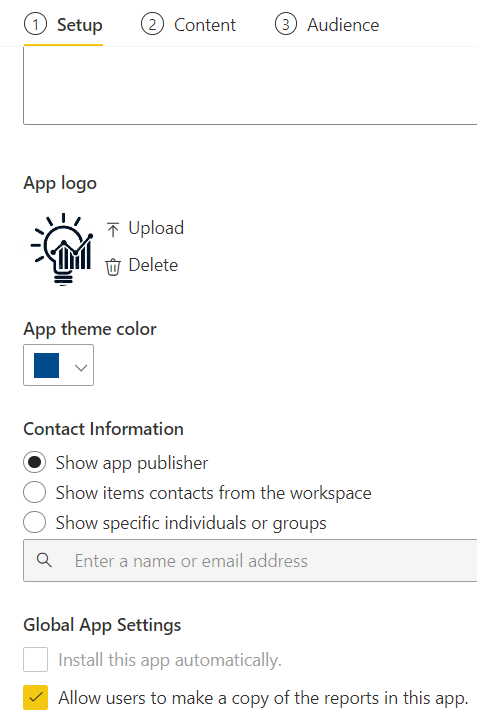Switch to the Content tab

point(204,25)
